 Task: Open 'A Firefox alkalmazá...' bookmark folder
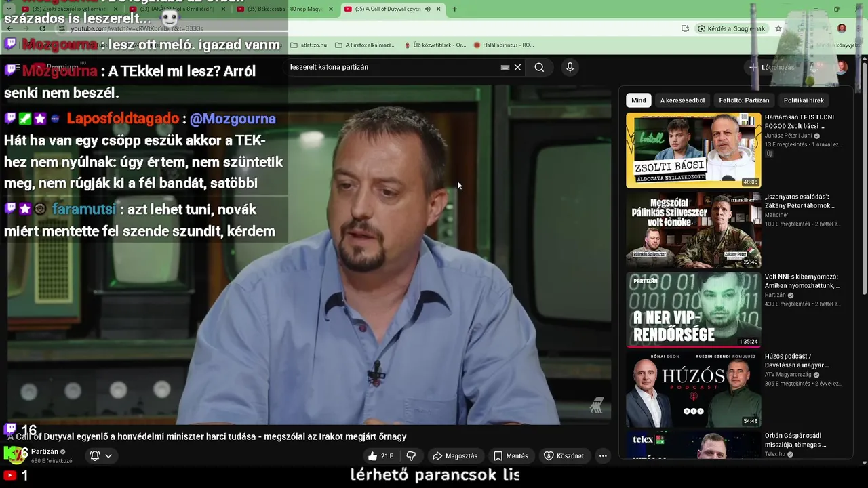point(366,45)
